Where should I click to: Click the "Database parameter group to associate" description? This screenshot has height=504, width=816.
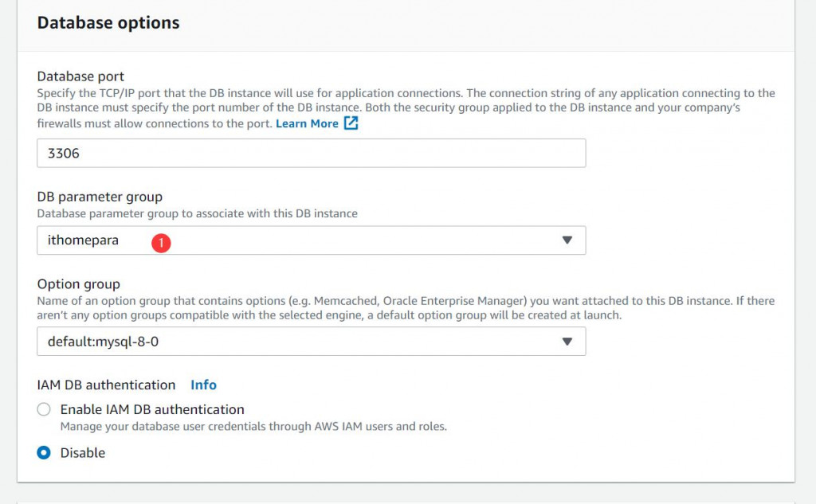197,213
